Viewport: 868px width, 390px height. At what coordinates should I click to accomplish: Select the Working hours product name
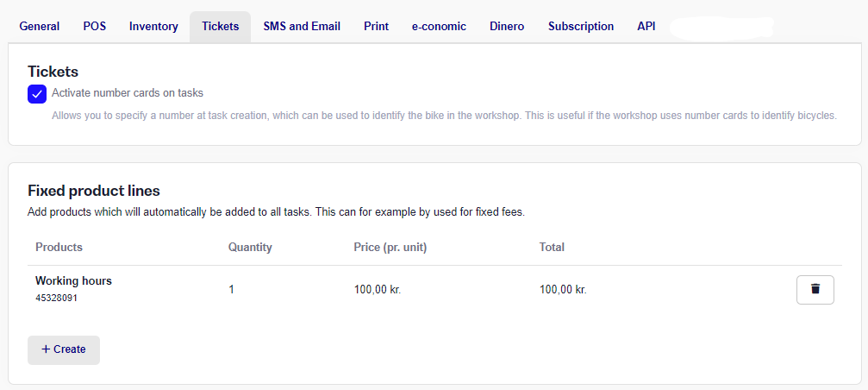pyautogui.click(x=73, y=281)
